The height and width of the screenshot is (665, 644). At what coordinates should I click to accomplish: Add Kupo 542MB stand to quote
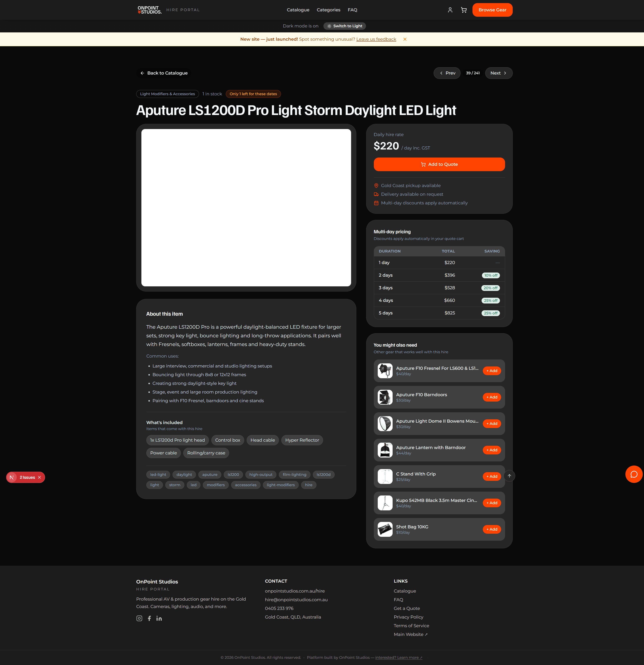click(492, 503)
